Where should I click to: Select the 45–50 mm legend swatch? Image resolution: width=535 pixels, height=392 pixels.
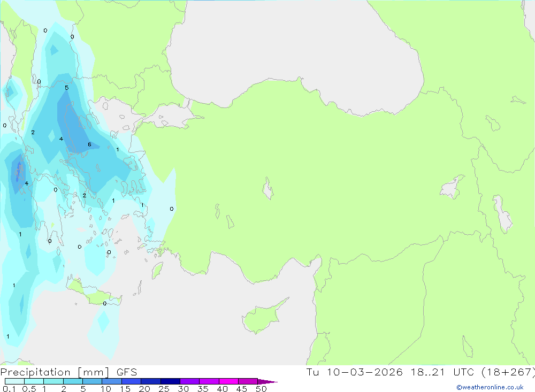pos(248,381)
